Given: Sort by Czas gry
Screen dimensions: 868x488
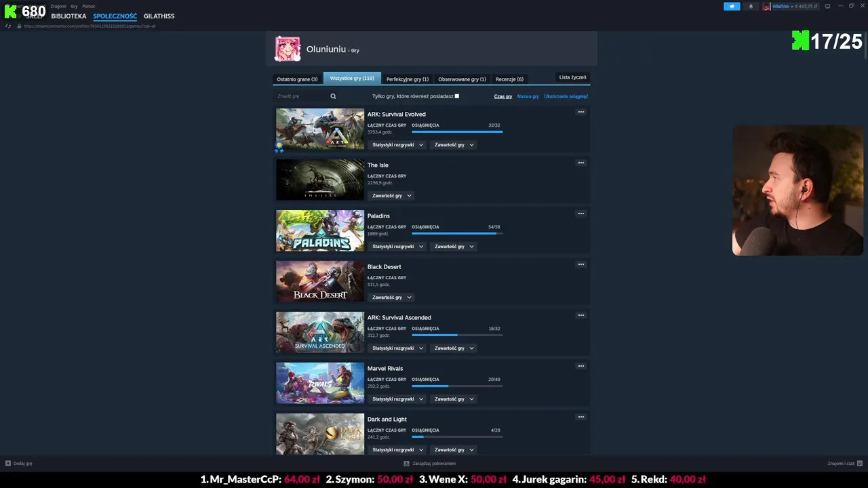Looking at the screenshot, I should pyautogui.click(x=503, y=96).
